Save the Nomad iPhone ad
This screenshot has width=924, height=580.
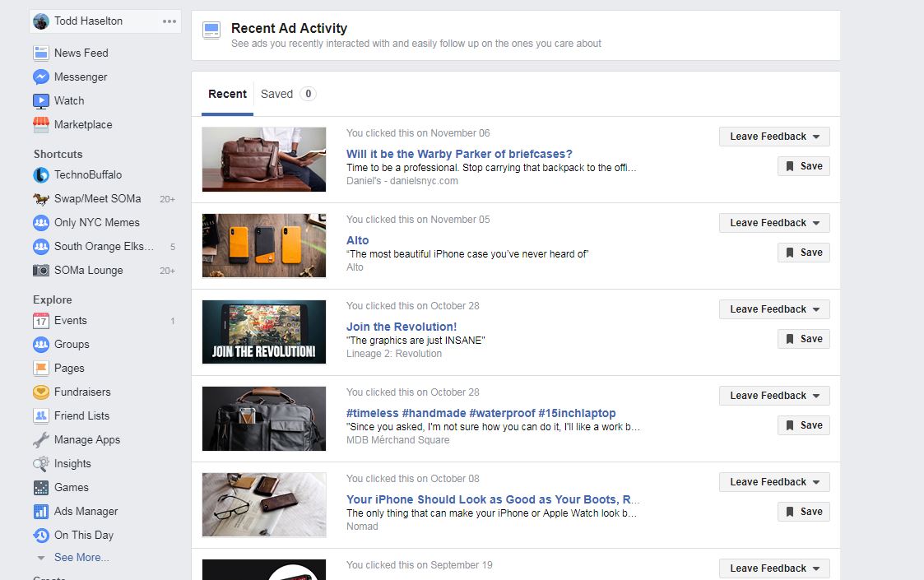click(804, 512)
